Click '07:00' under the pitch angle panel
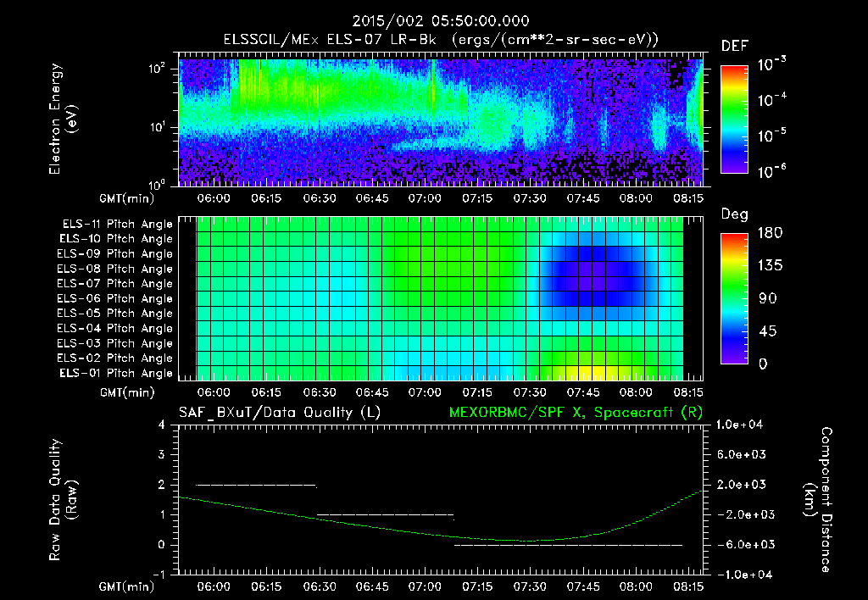The image size is (868, 600). click(425, 392)
